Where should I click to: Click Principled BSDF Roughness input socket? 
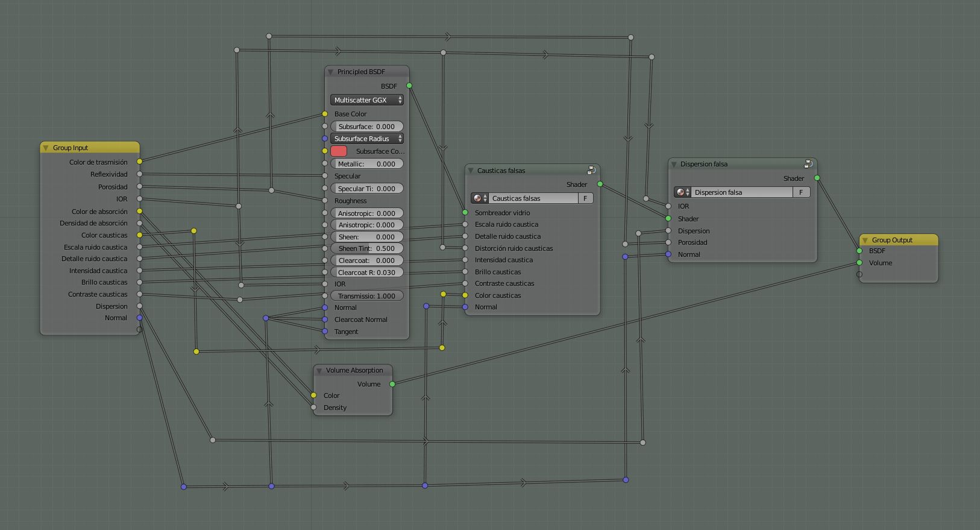[325, 201]
